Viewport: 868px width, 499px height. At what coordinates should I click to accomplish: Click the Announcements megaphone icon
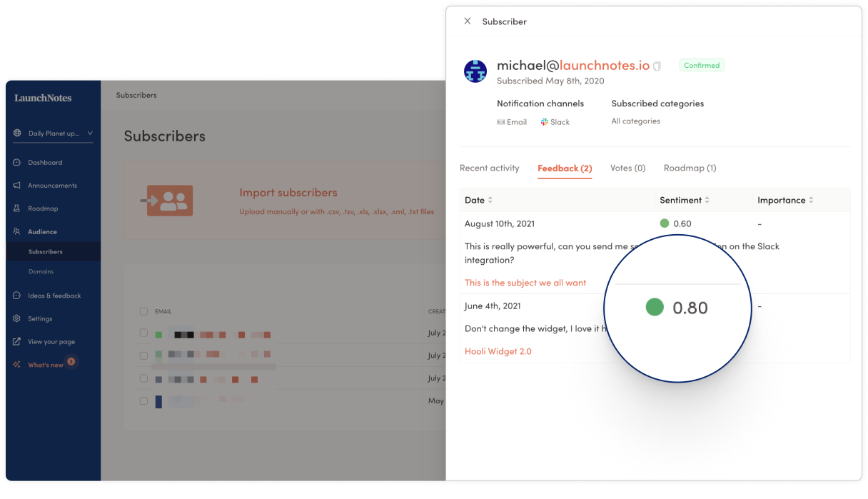(17, 186)
